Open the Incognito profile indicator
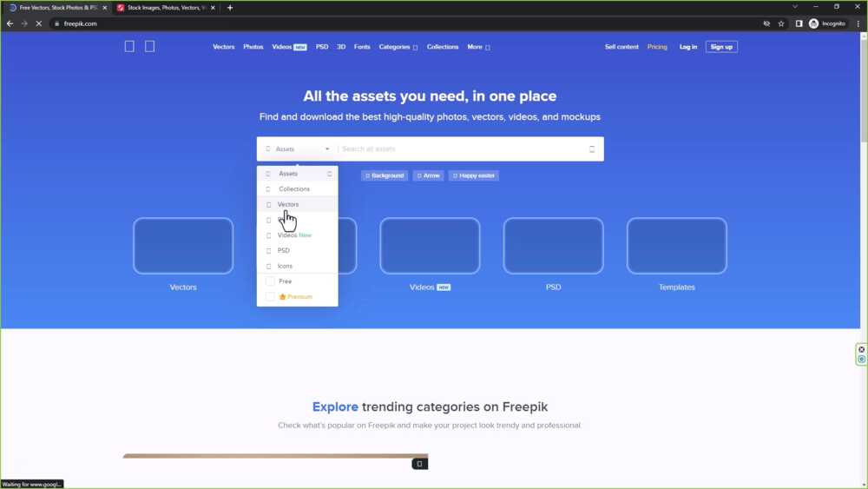Image resolution: width=868 pixels, height=489 pixels. (x=827, y=23)
